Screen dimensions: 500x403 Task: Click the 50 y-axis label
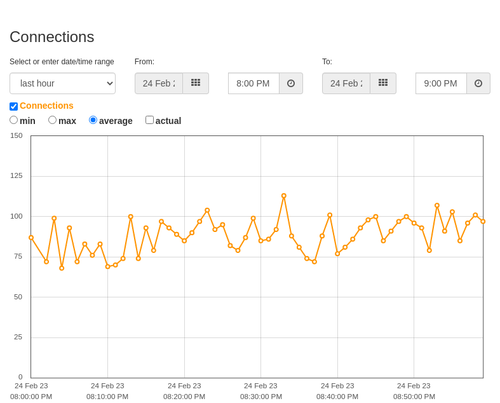click(18, 297)
